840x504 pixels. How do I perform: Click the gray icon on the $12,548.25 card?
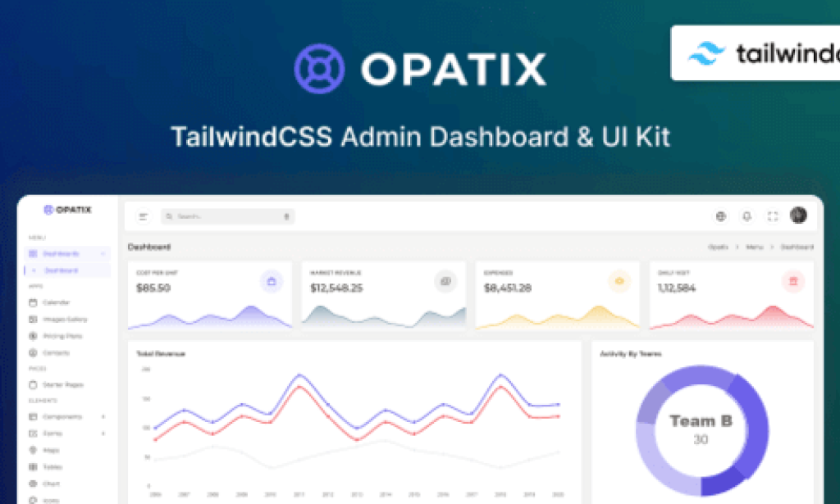tap(445, 281)
